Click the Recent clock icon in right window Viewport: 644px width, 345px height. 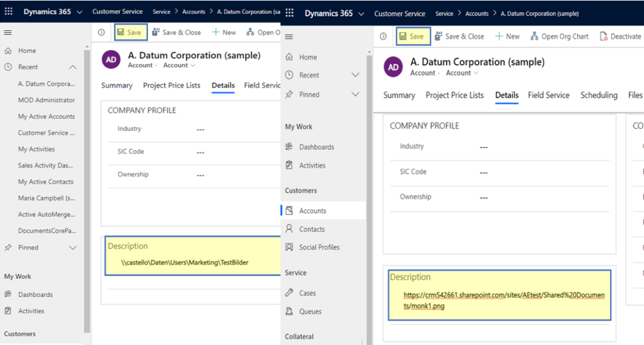click(x=289, y=75)
